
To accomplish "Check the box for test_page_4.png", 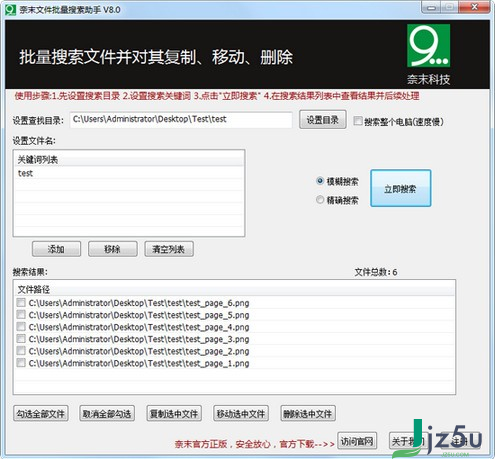I will click(x=21, y=326).
